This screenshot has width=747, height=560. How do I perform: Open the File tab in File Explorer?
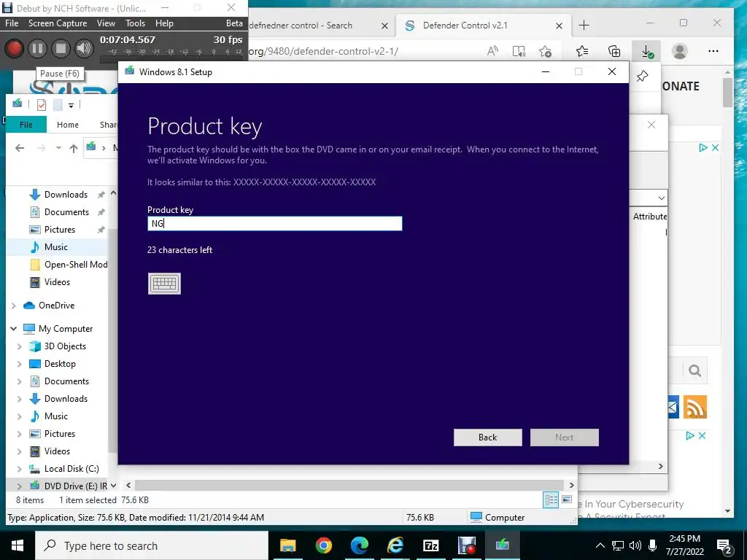pyautogui.click(x=26, y=124)
